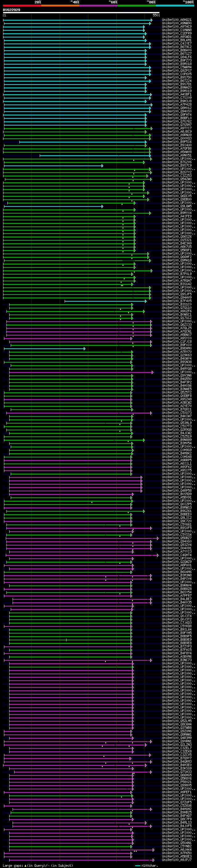The width and height of the screenshot is (197, 868).
Task: Select UniRef100_A9TYI7 hit
Action: pyautogui.click(x=177, y=128)
